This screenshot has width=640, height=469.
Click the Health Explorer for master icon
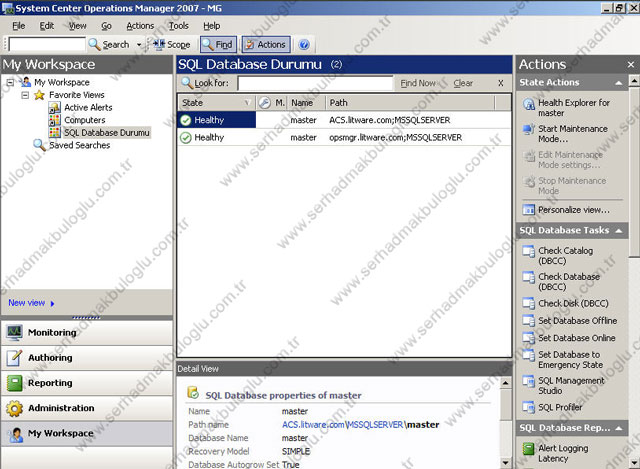(x=529, y=103)
